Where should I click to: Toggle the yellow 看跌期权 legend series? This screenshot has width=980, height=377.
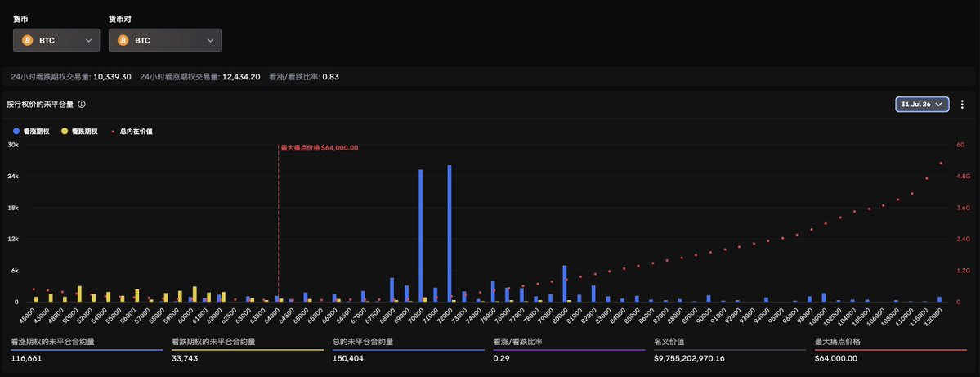click(78, 132)
